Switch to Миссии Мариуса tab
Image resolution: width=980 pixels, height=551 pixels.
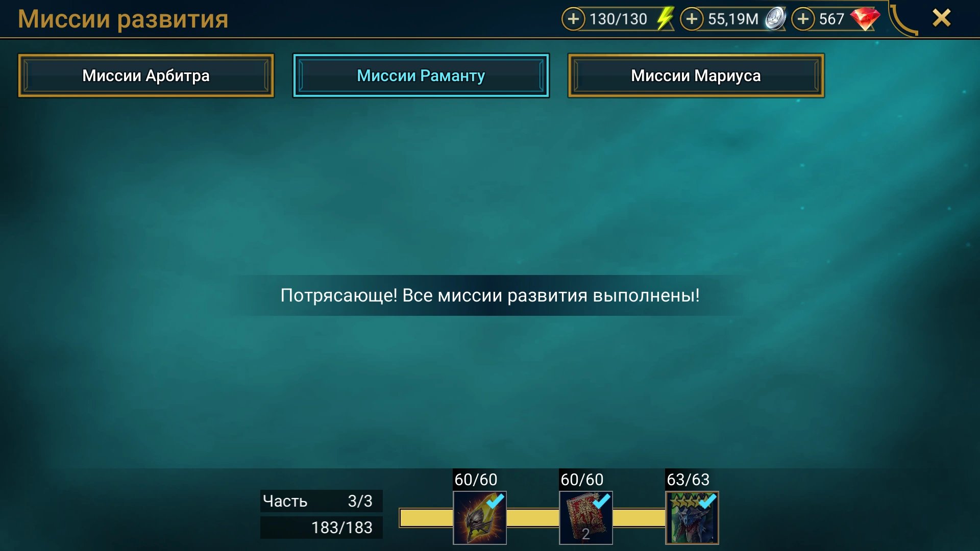pos(696,76)
